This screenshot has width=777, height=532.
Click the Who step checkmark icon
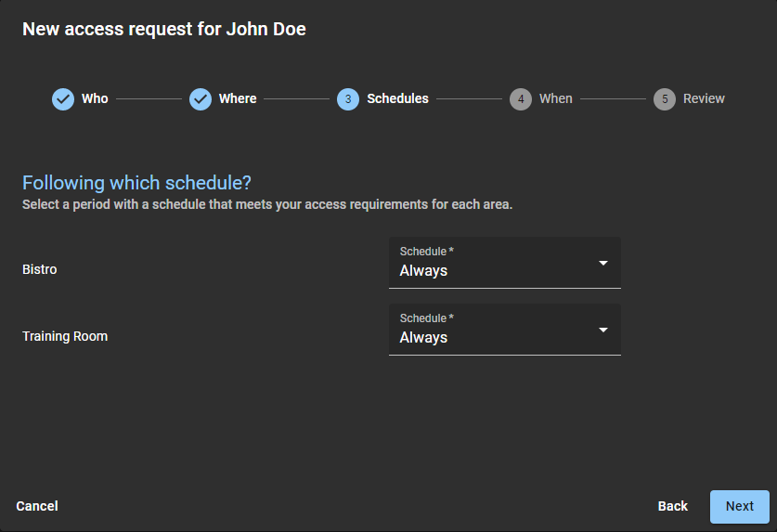click(x=63, y=99)
